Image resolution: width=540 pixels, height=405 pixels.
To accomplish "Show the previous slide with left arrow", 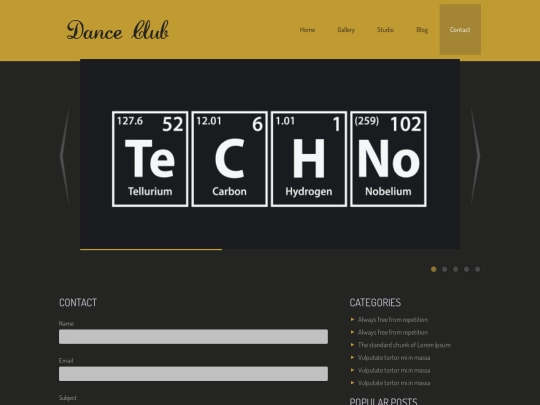I will coord(65,155).
